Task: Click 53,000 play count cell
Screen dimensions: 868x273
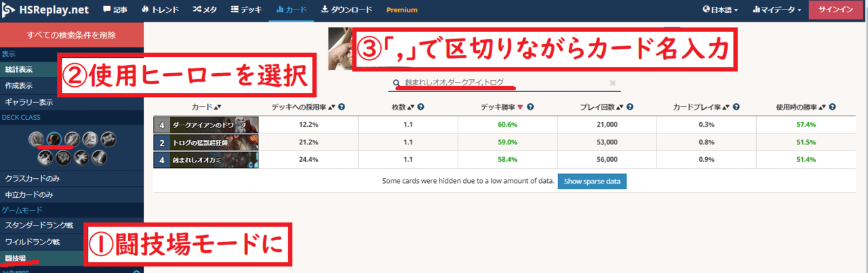Action: click(x=606, y=142)
